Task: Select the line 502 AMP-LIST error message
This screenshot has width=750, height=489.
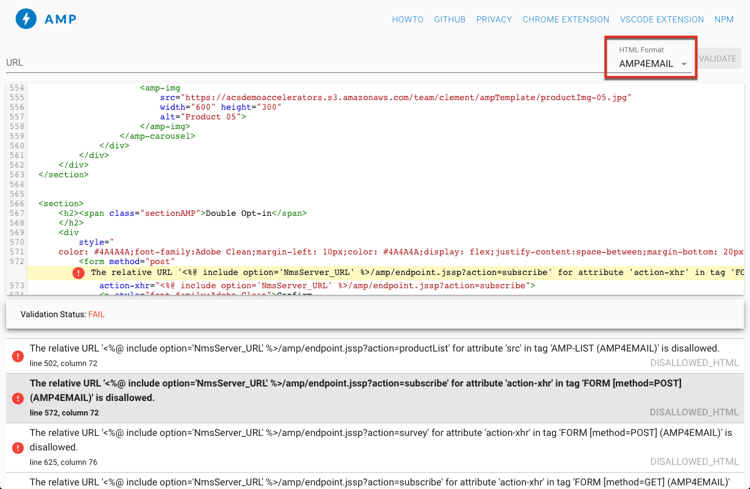Action: pyautogui.click(x=375, y=356)
